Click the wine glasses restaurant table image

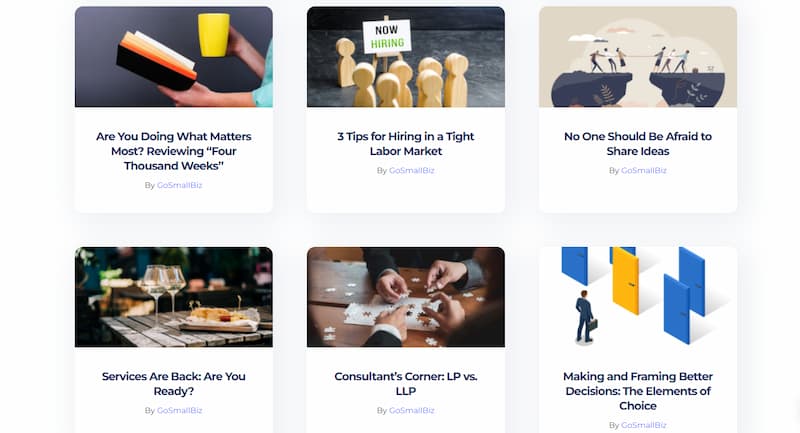[x=173, y=297]
